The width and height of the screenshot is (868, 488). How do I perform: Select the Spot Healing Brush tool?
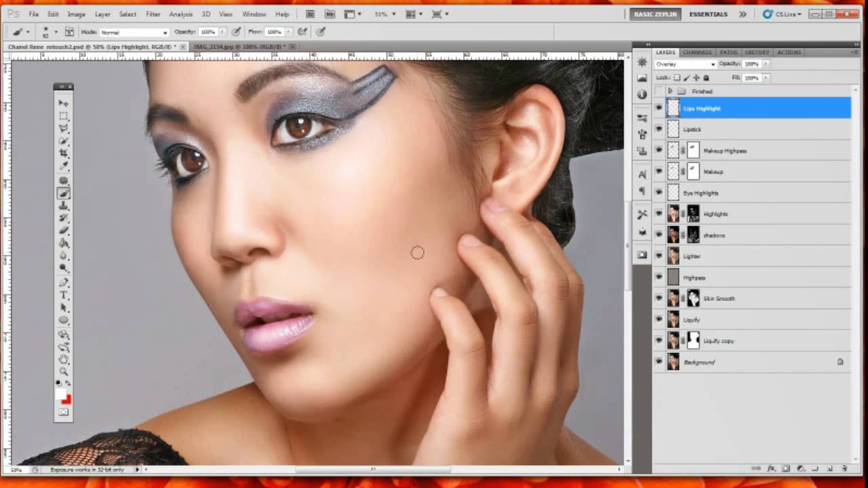(64, 181)
